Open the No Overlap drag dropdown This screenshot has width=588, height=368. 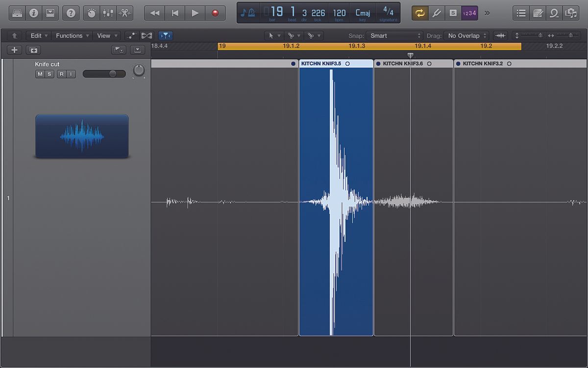point(465,35)
